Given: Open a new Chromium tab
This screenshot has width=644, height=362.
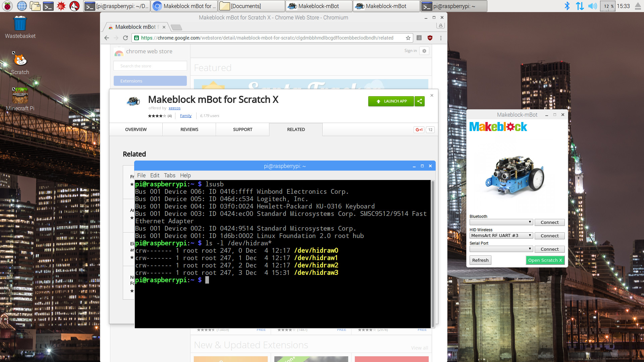Looking at the screenshot, I should (x=176, y=27).
